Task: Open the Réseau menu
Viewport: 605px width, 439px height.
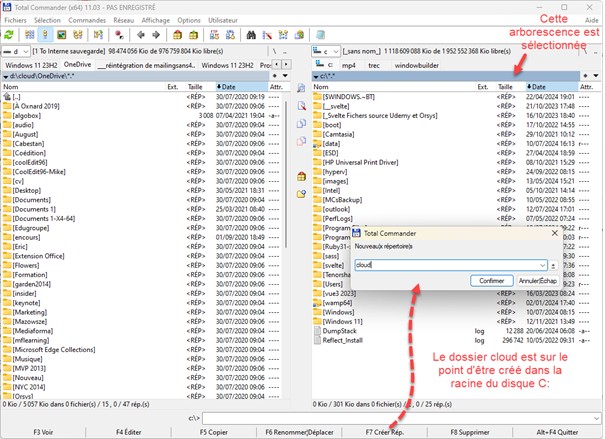Action: 124,19
